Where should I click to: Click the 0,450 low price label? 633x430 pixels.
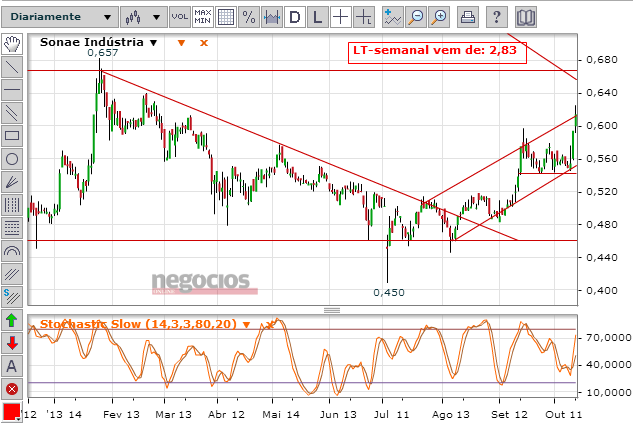pos(389,292)
